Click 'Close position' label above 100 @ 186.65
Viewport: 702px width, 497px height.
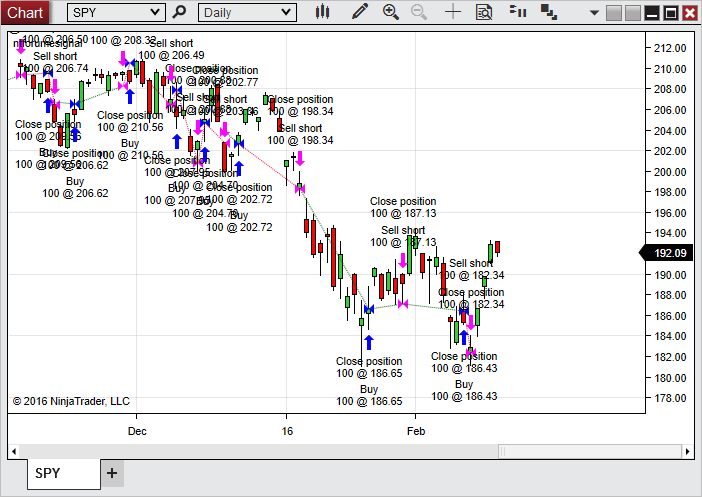(x=369, y=361)
